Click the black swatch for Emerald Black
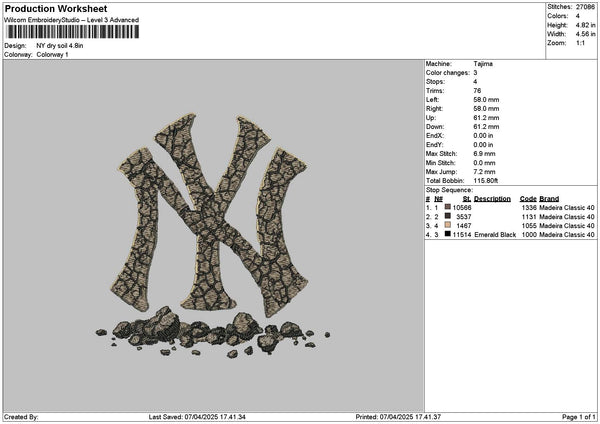Image resolution: width=600 pixels, height=424 pixels. [x=448, y=234]
